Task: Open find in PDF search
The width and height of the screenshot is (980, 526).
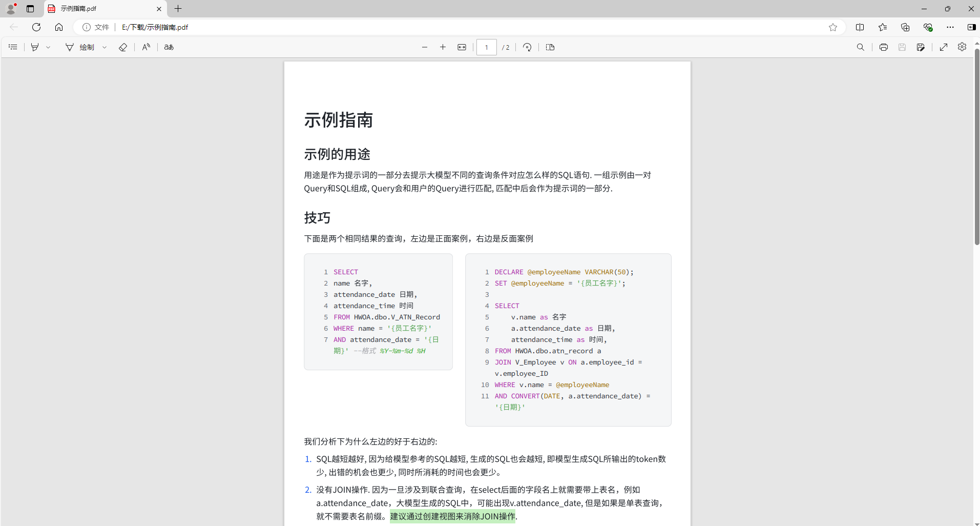Action: pyautogui.click(x=861, y=47)
